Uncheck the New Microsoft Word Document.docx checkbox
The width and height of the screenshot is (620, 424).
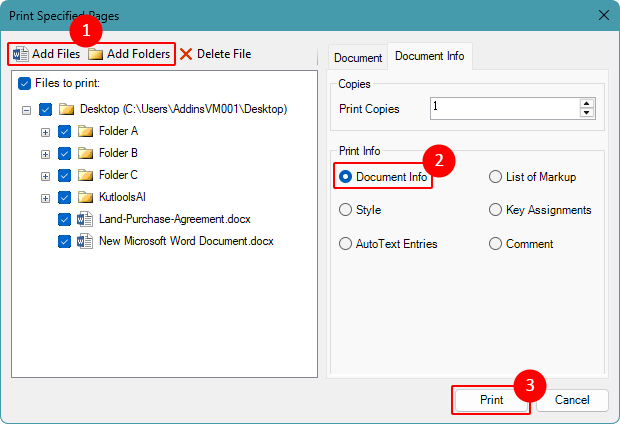(64, 241)
